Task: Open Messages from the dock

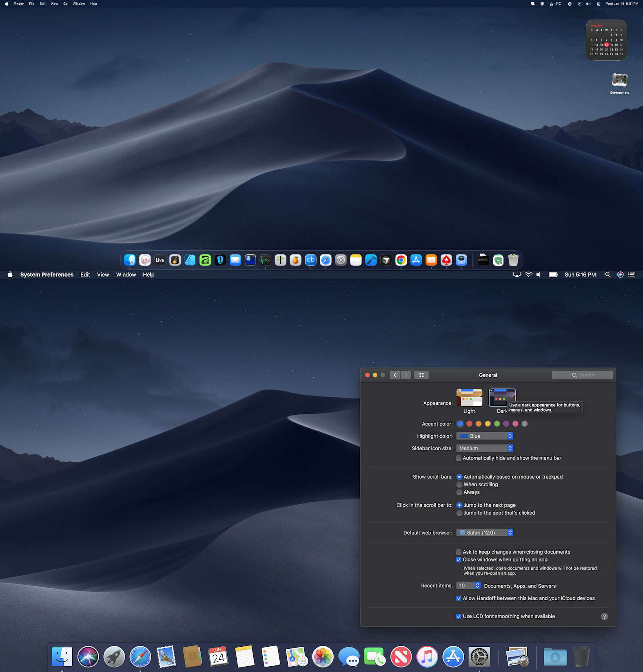Action: (x=349, y=657)
